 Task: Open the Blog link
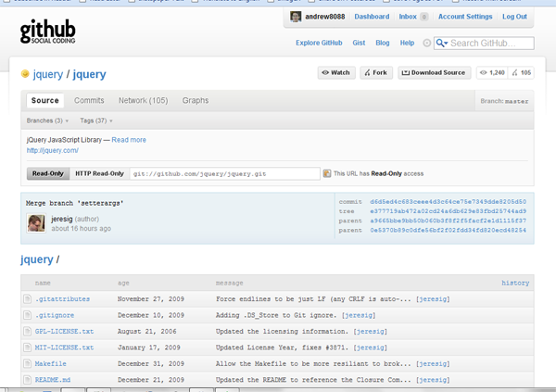[x=382, y=43]
